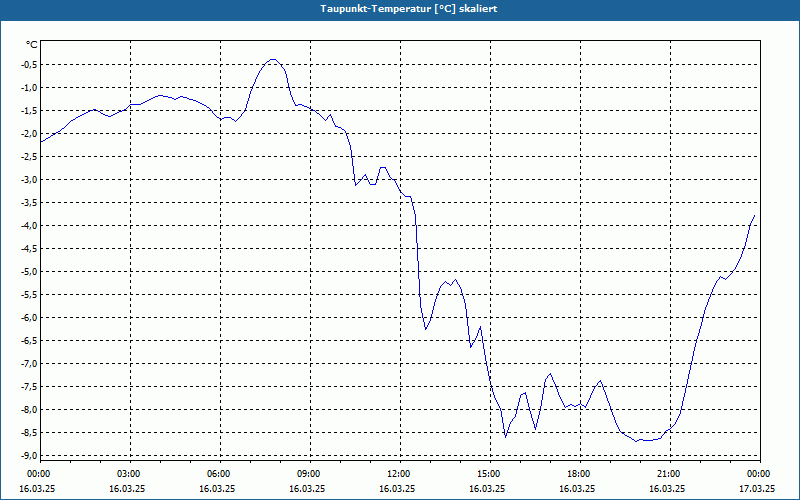Select the -6,5 y-axis tick label
Image resolution: width=800 pixels, height=500 pixels.
click(x=29, y=340)
